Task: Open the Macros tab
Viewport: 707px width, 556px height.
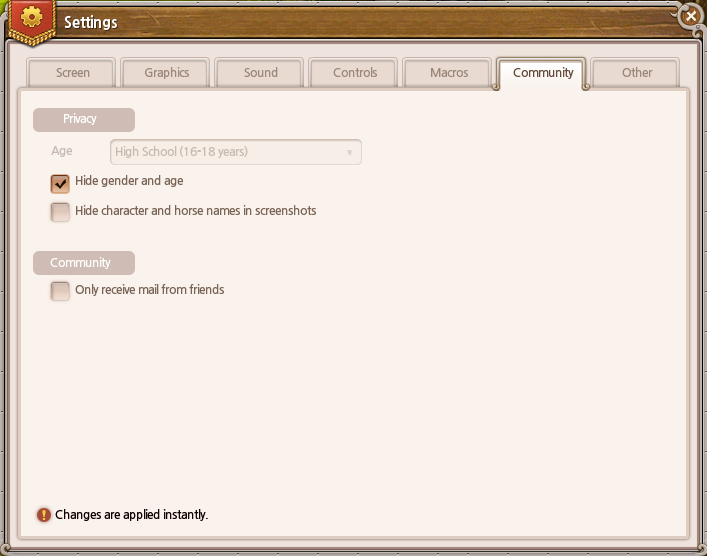Action: [x=448, y=73]
